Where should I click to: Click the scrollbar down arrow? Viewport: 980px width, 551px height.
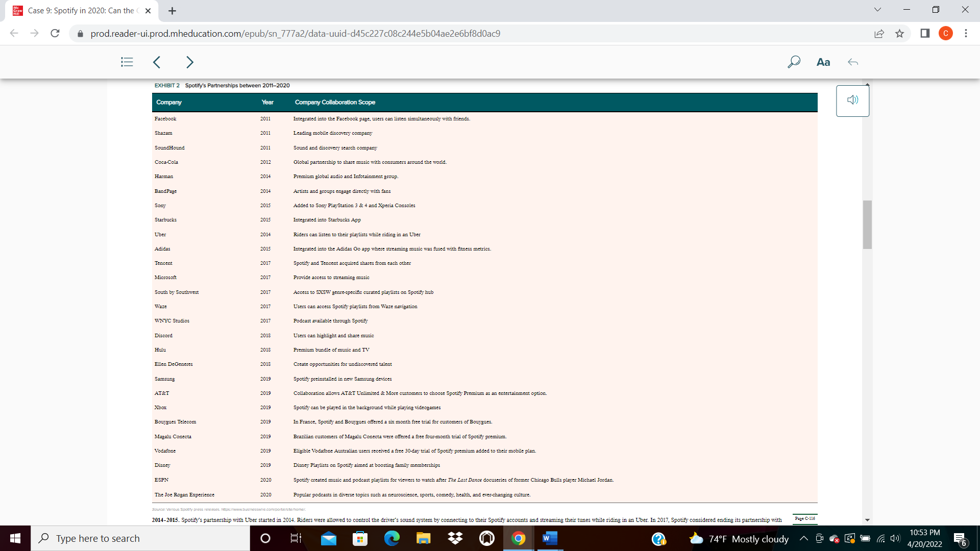click(x=867, y=520)
